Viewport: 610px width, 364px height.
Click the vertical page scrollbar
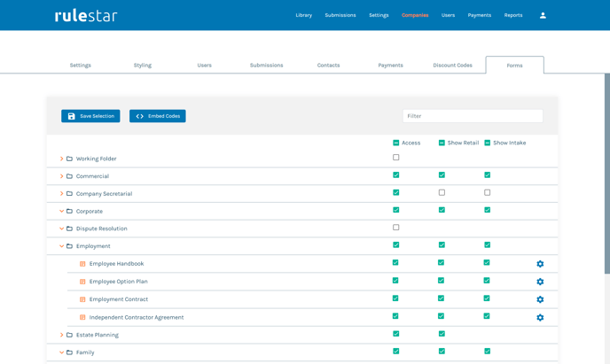tap(606, 174)
